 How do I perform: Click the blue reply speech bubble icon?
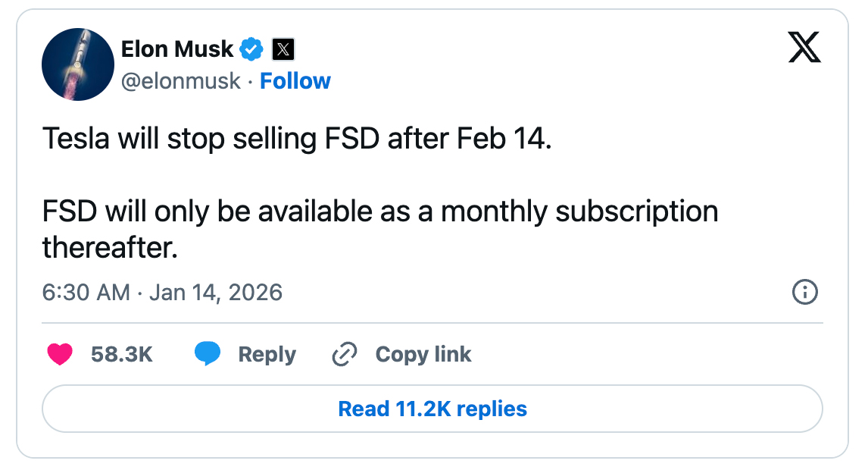coord(208,354)
